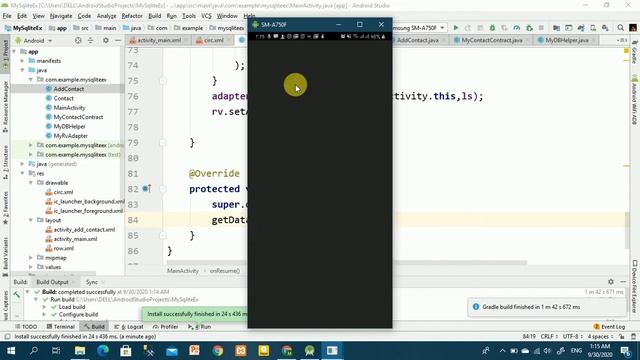The image size is (640, 360).
Task: Click the mysqliteex breadcrumb in navigation bar
Action: pyautogui.click(x=231, y=28)
